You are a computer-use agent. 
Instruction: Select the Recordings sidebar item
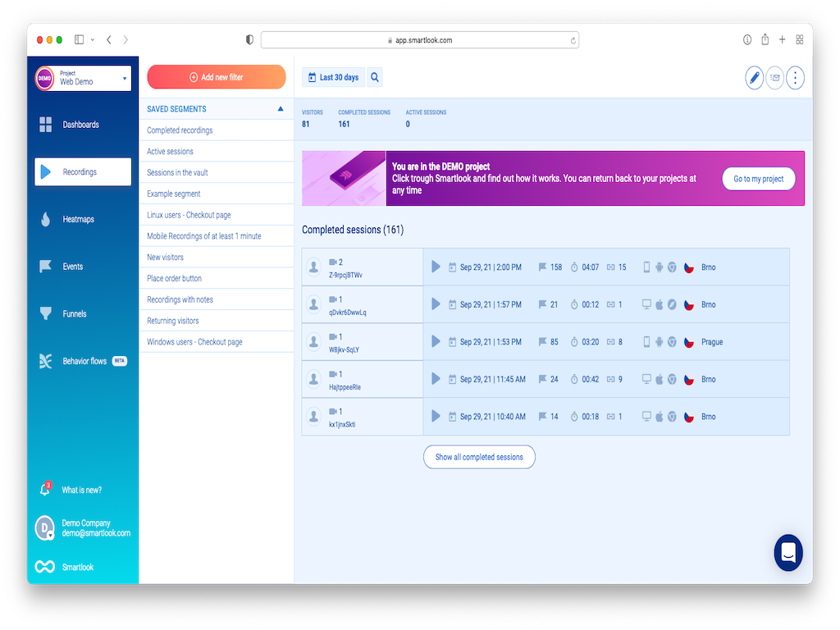click(x=83, y=172)
